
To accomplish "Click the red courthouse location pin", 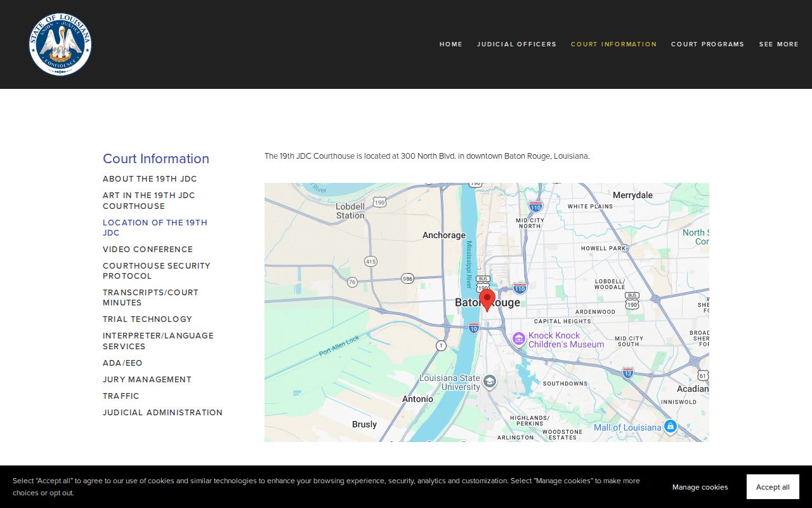I will (x=487, y=300).
